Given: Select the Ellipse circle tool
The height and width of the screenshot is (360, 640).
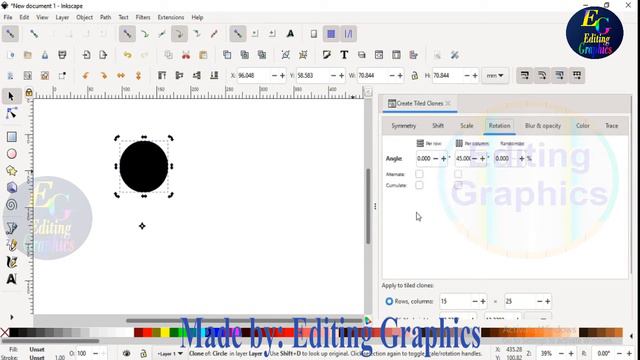Looking at the screenshot, I should [x=11, y=154].
